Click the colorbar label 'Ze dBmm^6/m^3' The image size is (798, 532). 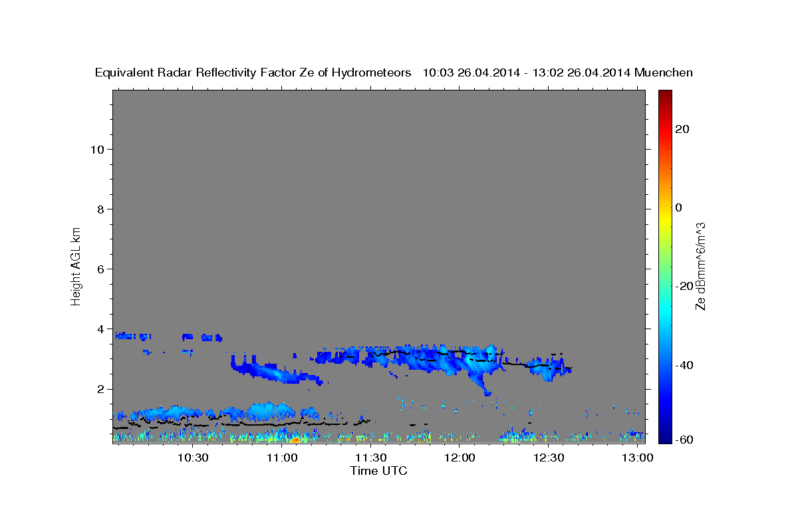[700, 265]
